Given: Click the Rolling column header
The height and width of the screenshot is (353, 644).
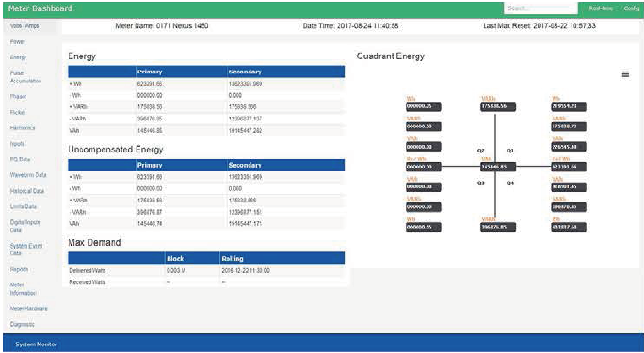Looking at the screenshot, I should click(233, 259).
